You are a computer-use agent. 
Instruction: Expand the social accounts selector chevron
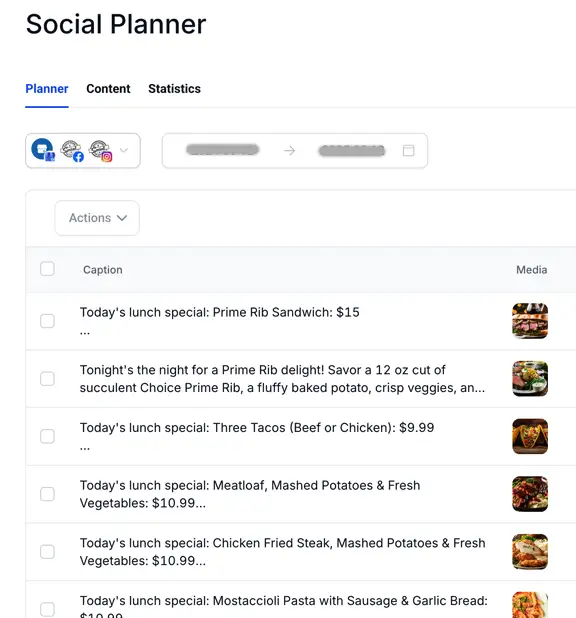[124, 150]
